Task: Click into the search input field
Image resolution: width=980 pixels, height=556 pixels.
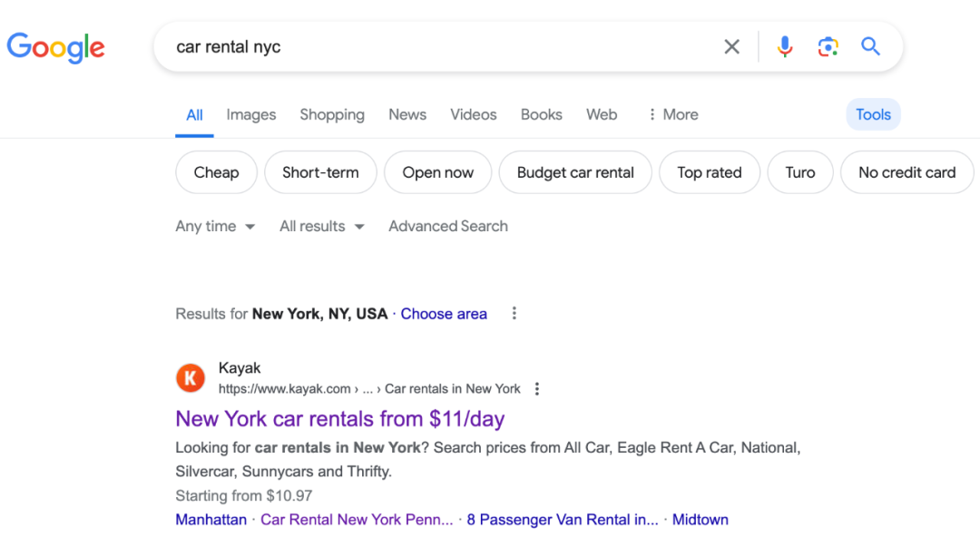Action: pos(436,47)
